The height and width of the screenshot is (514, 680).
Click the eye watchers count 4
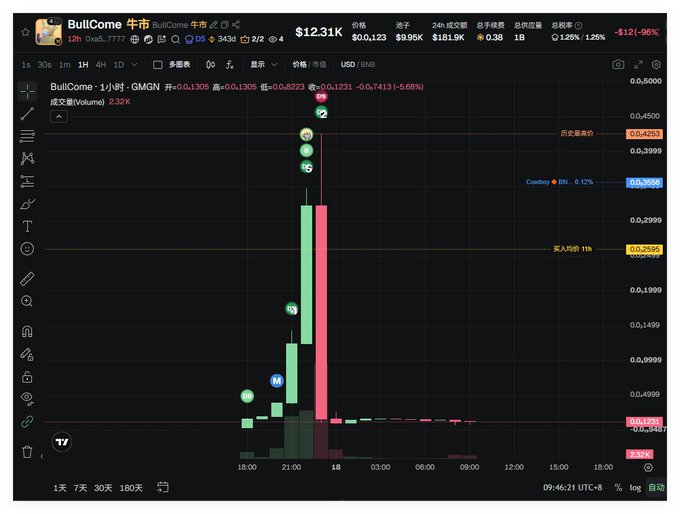(276, 39)
